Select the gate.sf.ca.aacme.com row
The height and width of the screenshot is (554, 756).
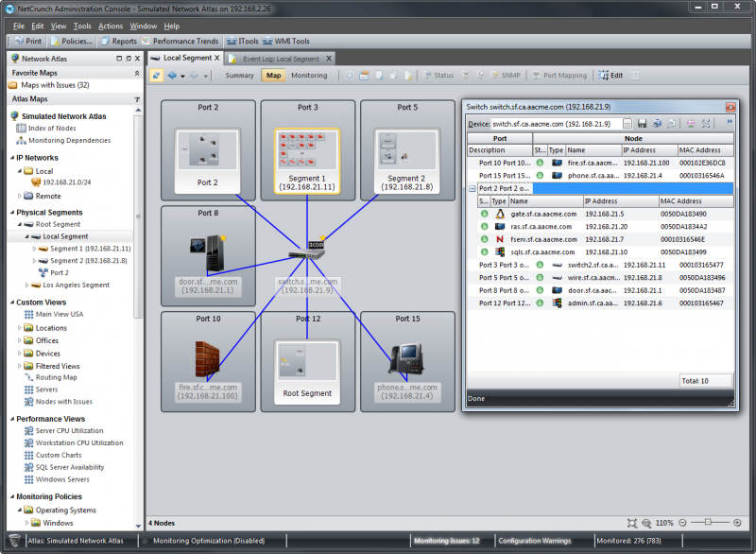[606, 214]
